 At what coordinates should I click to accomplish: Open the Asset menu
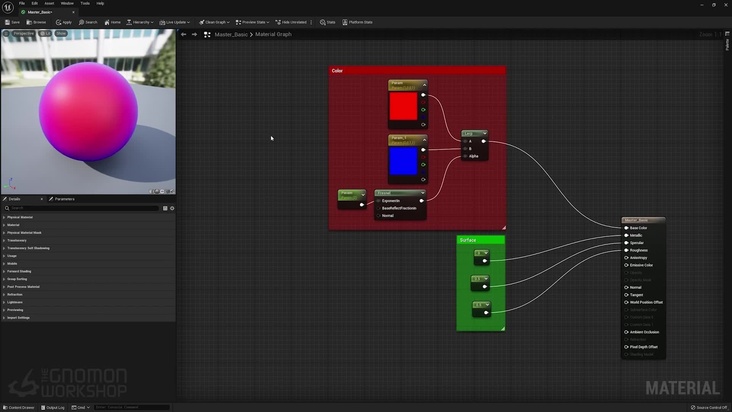click(49, 3)
